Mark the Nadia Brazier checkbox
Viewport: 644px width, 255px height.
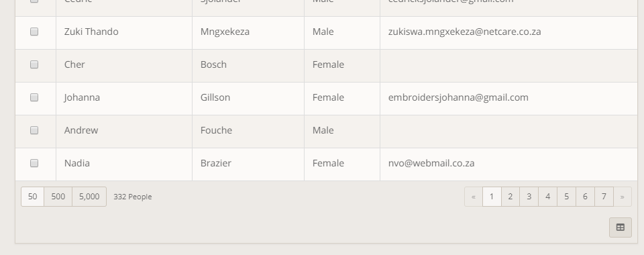(34, 163)
